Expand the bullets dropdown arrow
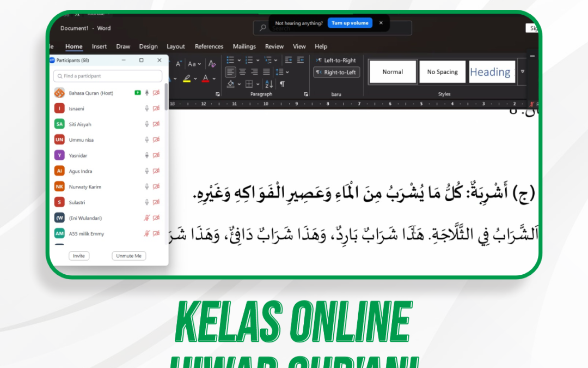 pos(239,60)
